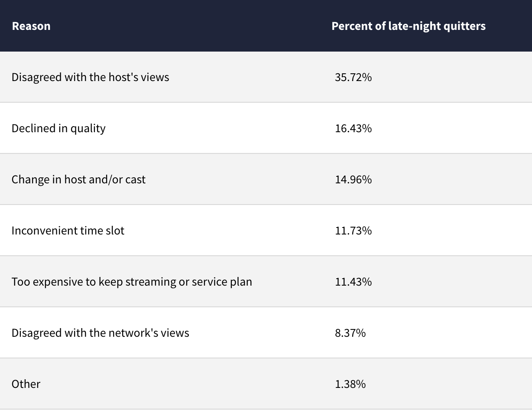Click the 'Percent of late-night quitters' header
532x410 pixels.
[408, 26]
